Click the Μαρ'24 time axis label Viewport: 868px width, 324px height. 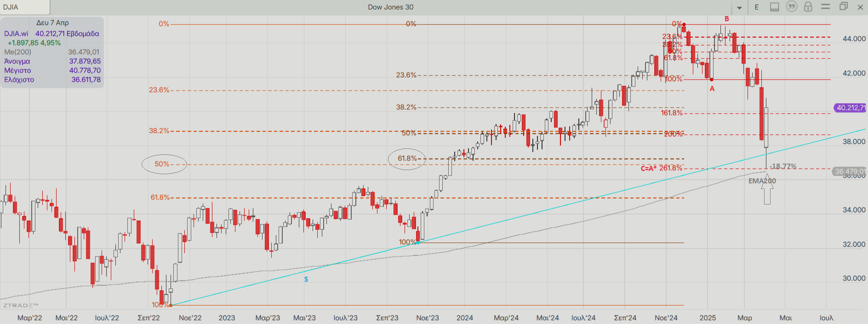coord(506,318)
